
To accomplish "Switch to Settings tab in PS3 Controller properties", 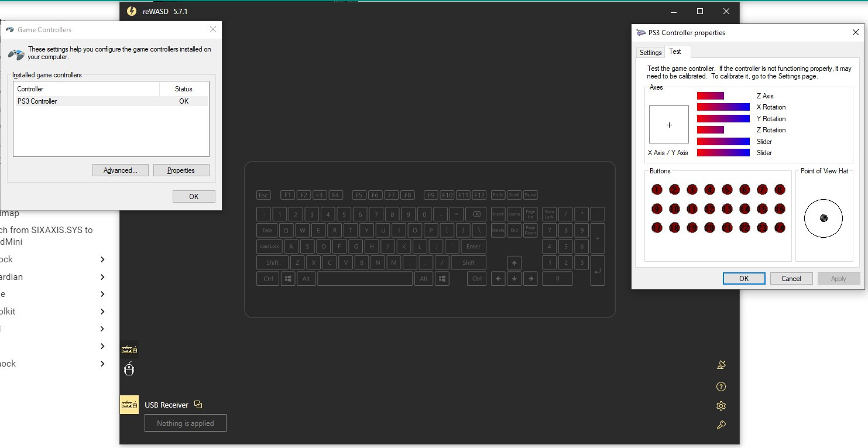I will point(650,53).
